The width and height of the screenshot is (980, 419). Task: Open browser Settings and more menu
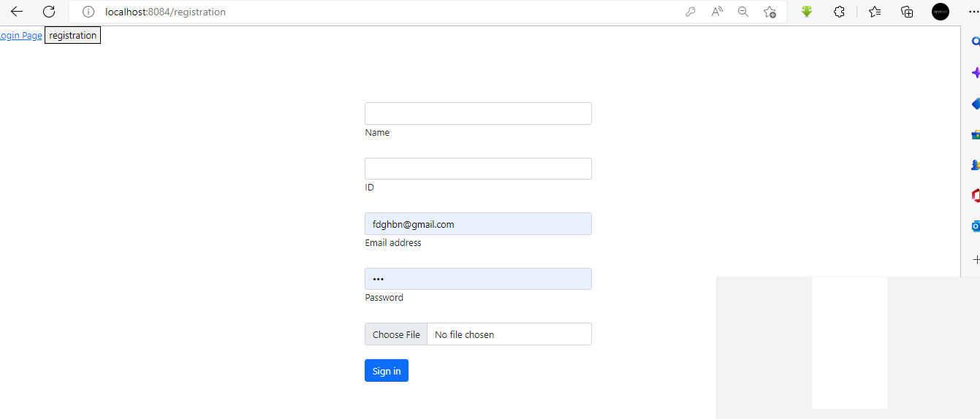tap(972, 12)
